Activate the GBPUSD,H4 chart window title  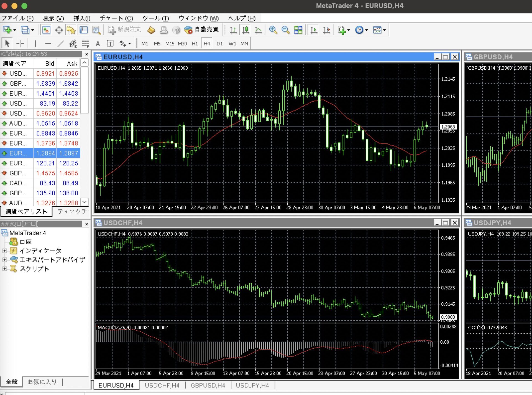click(493, 57)
